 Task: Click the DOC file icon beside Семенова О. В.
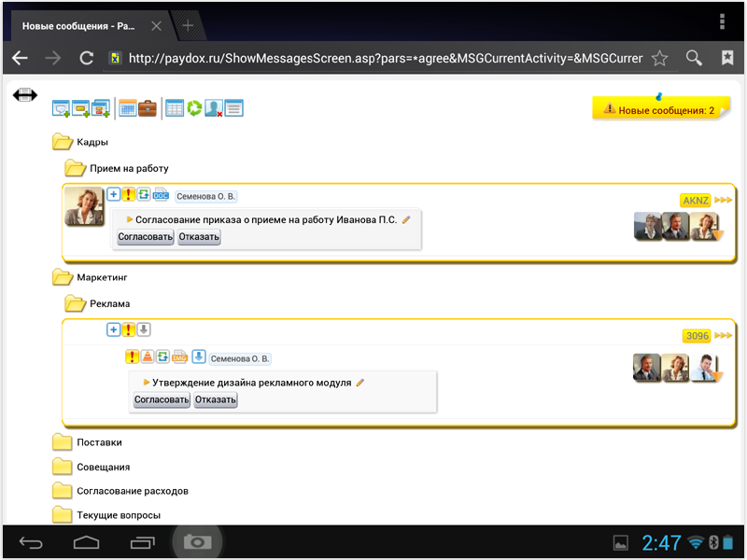point(161,195)
